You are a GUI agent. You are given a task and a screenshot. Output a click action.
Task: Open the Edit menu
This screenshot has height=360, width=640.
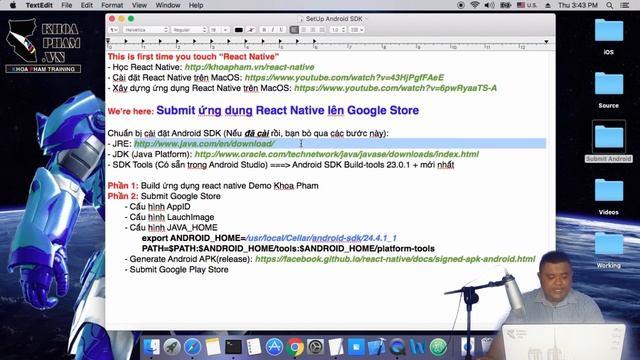(x=87, y=5)
